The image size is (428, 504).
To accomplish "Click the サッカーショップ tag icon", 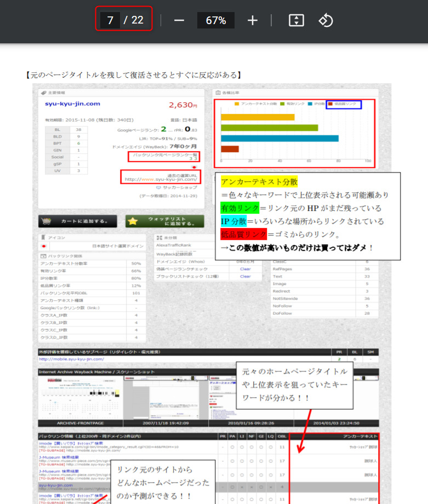I will (x=158, y=187).
